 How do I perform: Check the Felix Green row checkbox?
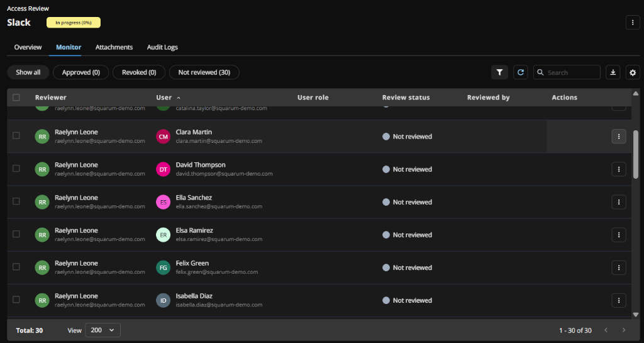(16, 267)
